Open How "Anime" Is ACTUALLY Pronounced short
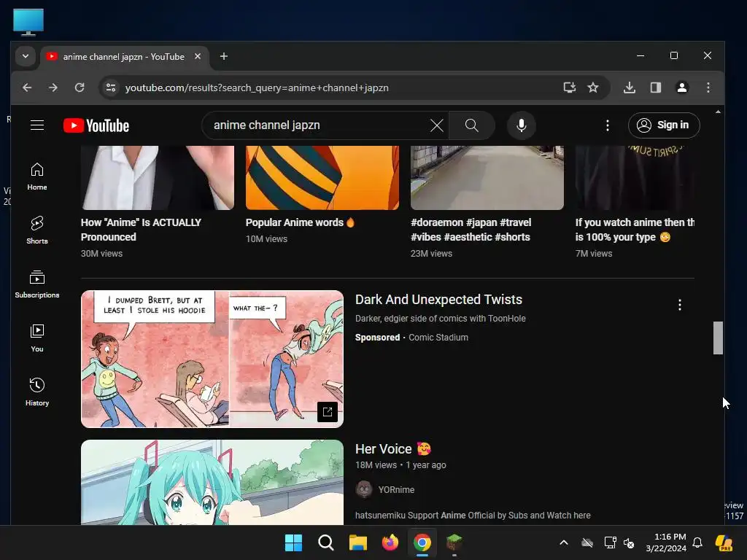This screenshot has height=560, width=747. 141,230
